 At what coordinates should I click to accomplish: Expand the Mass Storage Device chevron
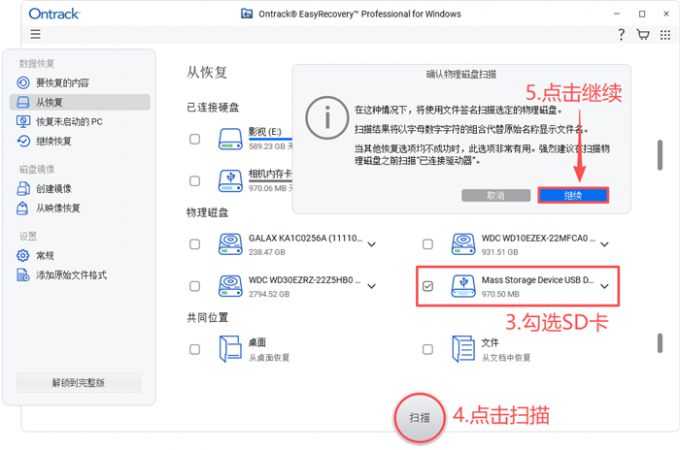pyautogui.click(x=605, y=287)
